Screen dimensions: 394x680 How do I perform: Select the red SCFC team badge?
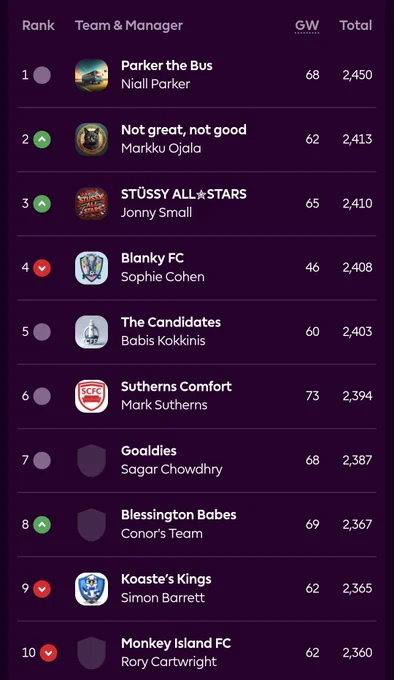(x=91, y=396)
